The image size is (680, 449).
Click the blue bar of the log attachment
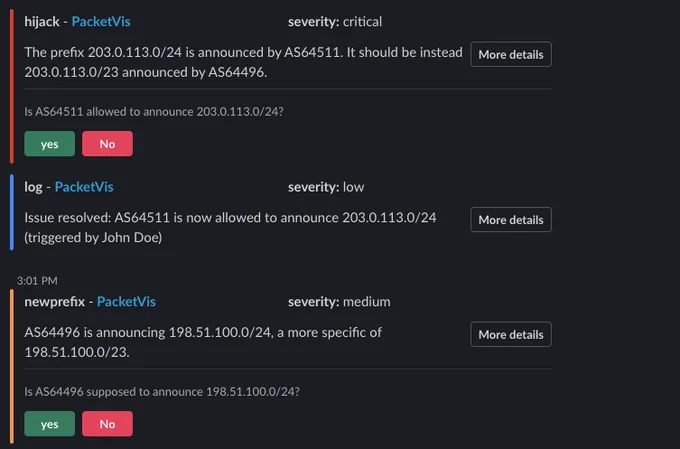12,212
